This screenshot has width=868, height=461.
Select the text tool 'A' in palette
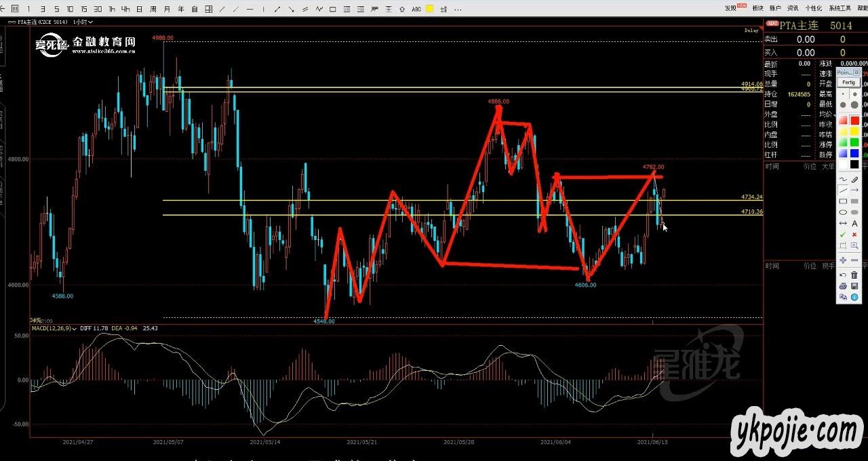point(854,223)
